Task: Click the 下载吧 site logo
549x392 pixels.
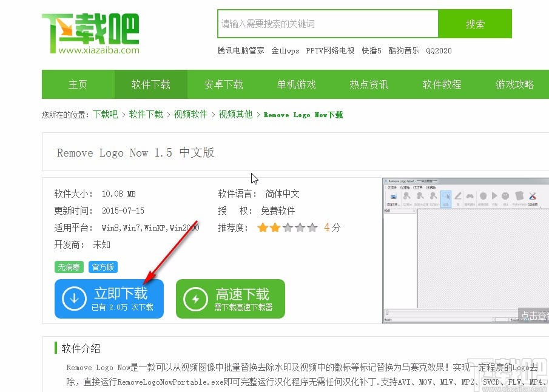Action: [x=90, y=33]
